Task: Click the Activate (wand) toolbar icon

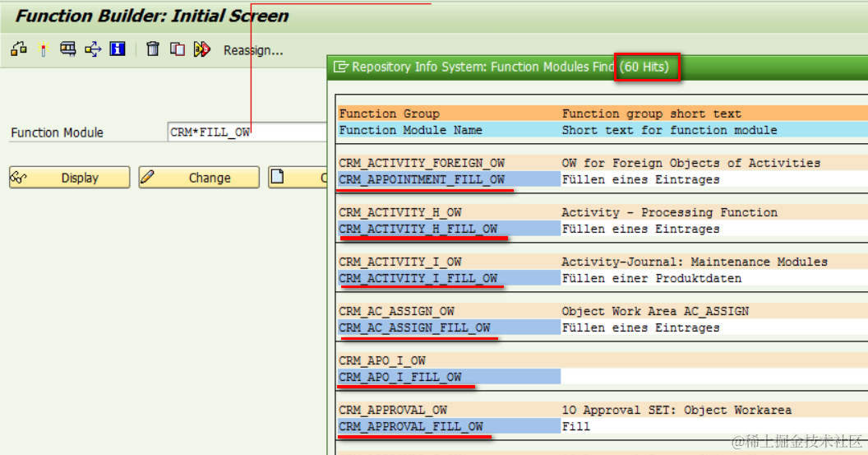Action: [44, 49]
